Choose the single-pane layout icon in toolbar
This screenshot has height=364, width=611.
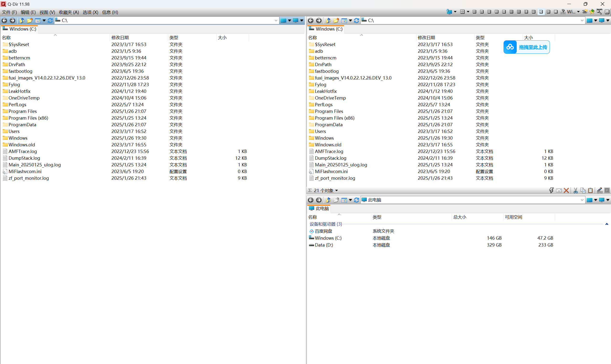coord(556,12)
